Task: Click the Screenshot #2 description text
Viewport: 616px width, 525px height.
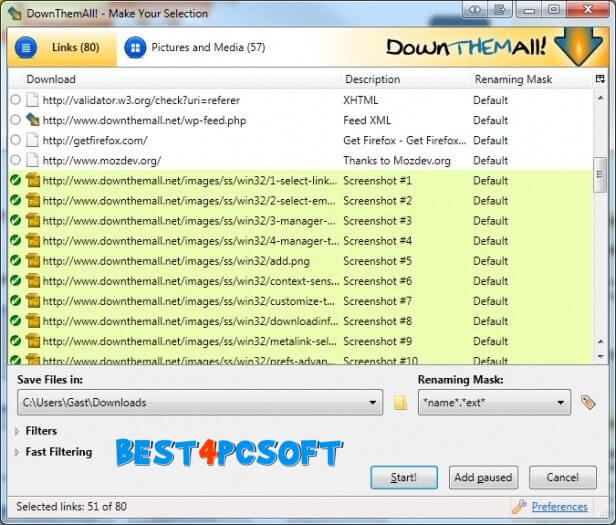Action: click(377, 201)
